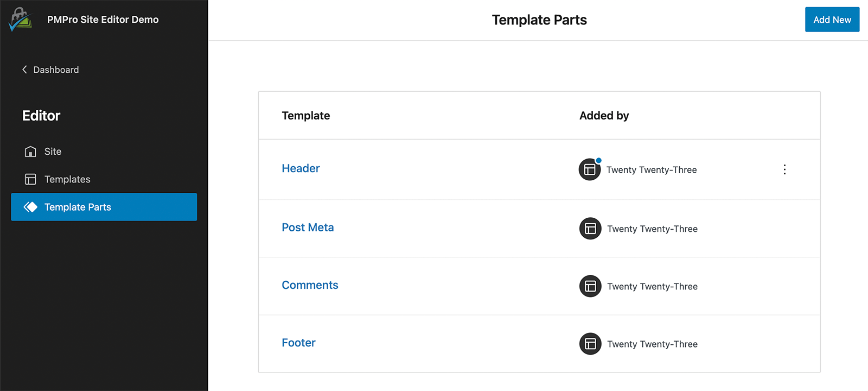Click the Template column header
Screen dimensions: 868x391
(x=305, y=115)
